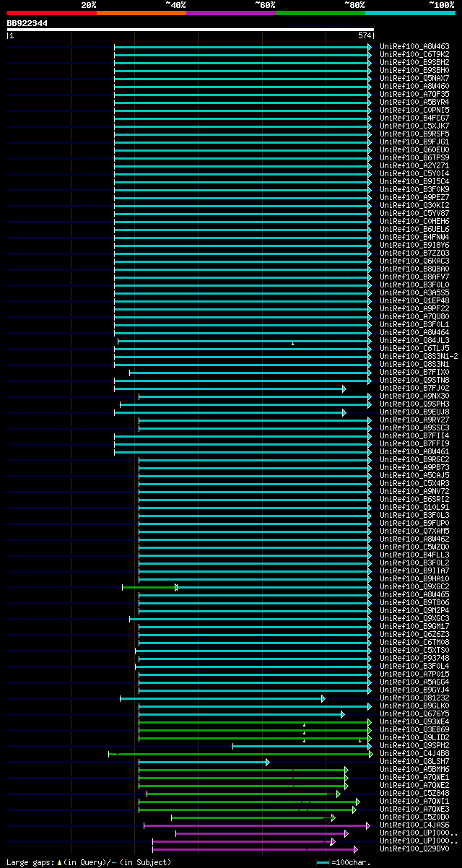Click the purple ~60% identity legend segment

point(231,13)
